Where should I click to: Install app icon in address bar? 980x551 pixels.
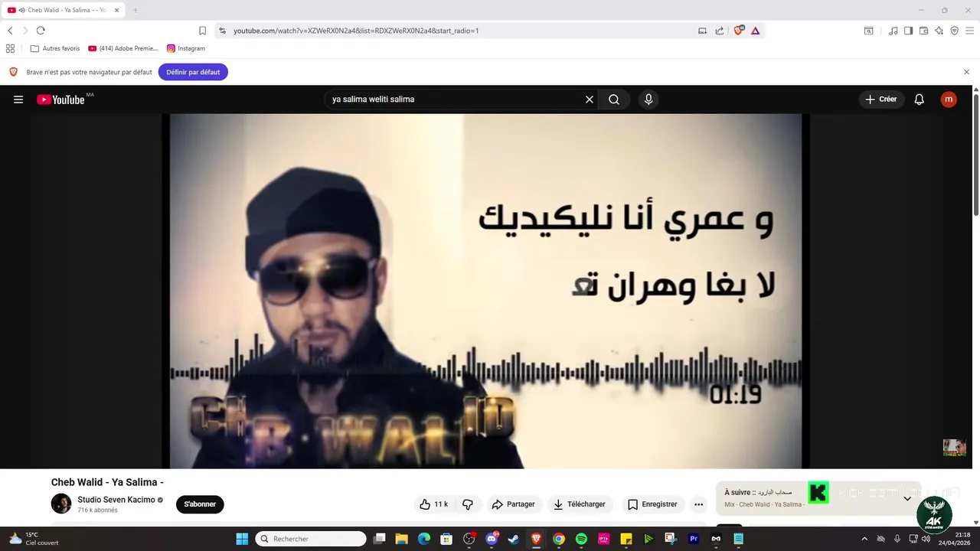(702, 31)
